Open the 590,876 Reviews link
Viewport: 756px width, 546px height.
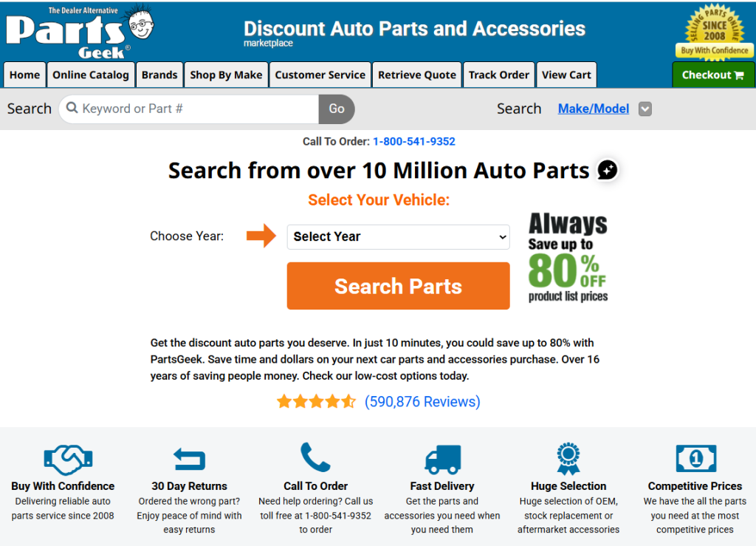[422, 401]
